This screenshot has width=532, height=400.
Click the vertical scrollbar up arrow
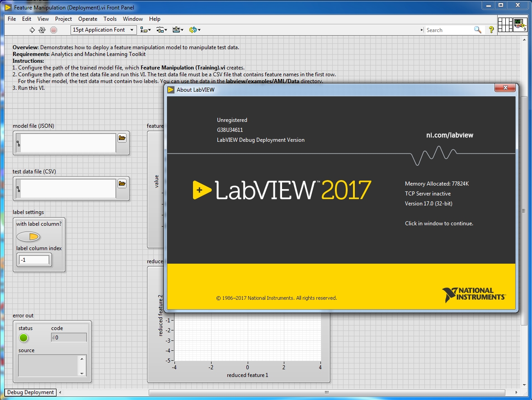point(524,40)
